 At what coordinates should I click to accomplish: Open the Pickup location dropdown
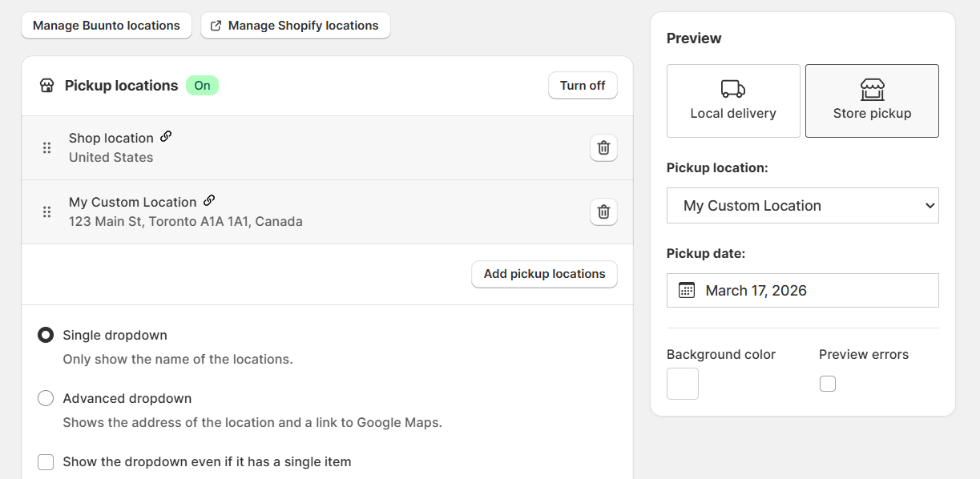pos(802,206)
